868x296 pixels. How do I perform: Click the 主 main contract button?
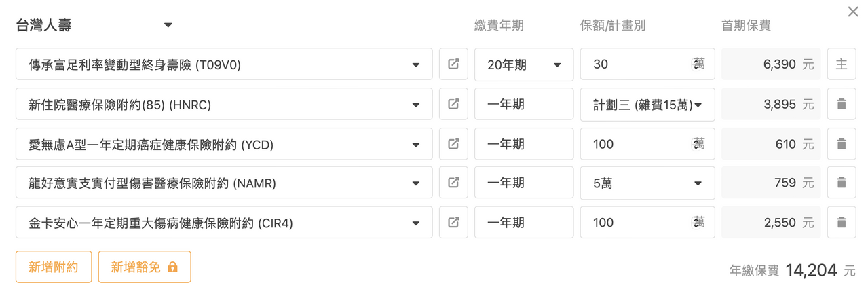coord(842,64)
